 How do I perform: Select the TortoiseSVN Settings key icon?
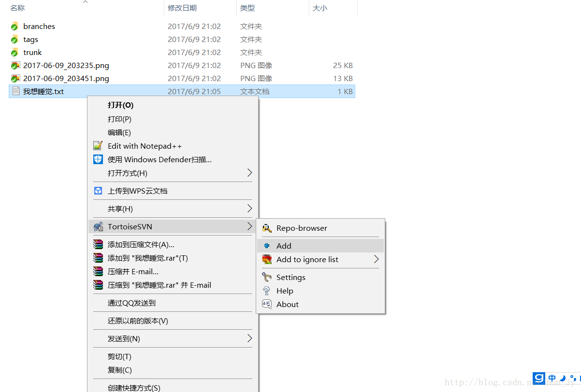pyautogui.click(x=267, y=277)
